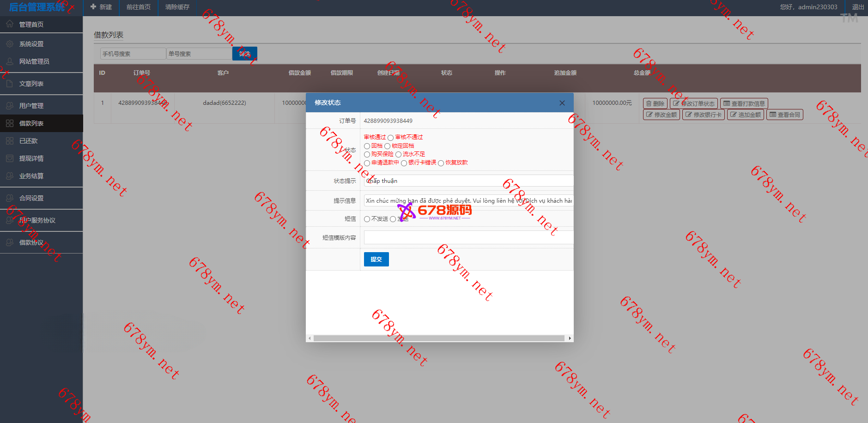Choose 不发送 for the SMS option

click(x=367, y=219)
